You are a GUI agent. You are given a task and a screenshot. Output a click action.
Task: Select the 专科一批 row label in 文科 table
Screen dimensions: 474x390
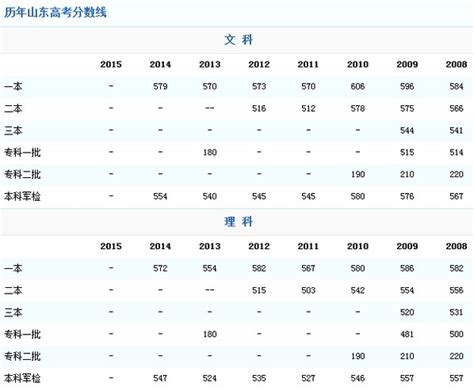22,152
